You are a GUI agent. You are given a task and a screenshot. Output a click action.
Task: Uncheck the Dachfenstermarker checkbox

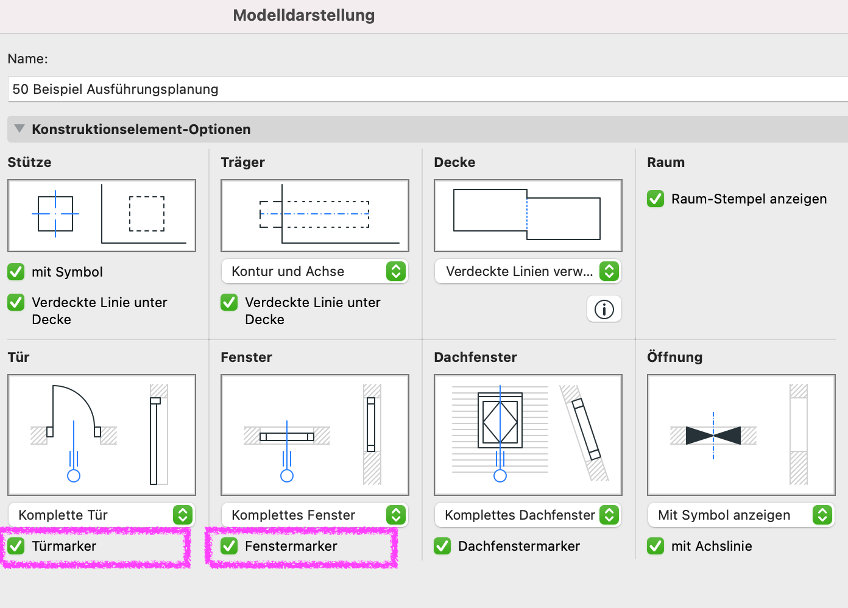coord(443,546)
